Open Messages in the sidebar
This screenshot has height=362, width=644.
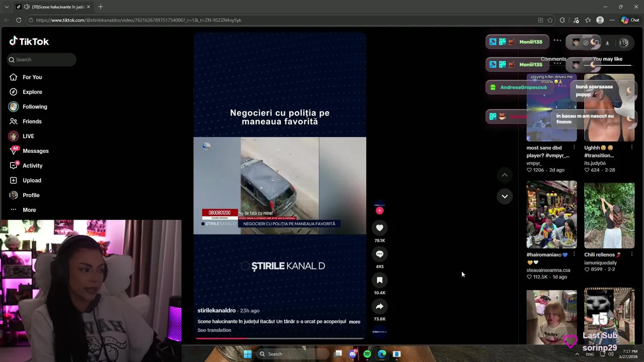(x=36, y=151)
